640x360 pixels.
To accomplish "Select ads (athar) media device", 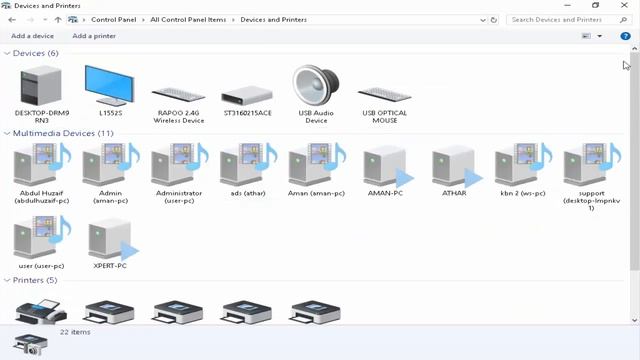I will 248,165.
